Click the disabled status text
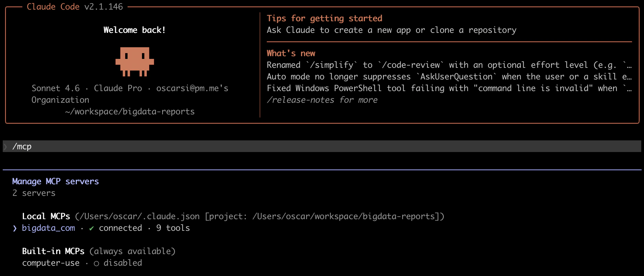 click(x=123, y=263)
